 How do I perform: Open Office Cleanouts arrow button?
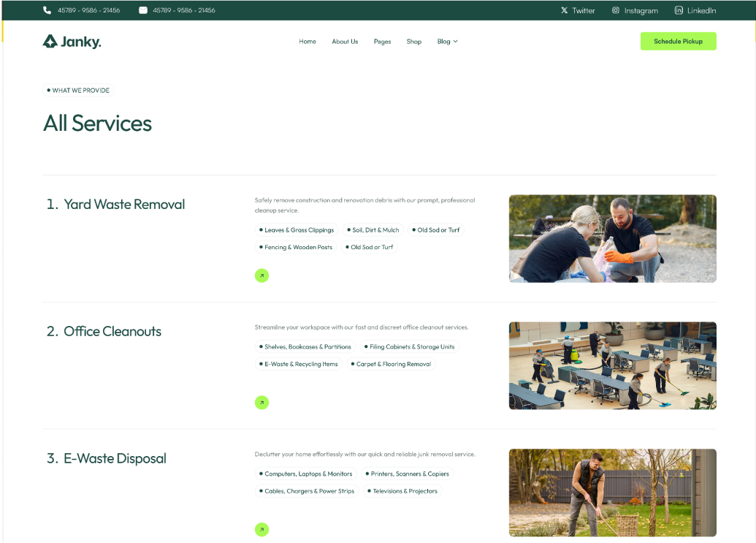[x=261, y=402]
